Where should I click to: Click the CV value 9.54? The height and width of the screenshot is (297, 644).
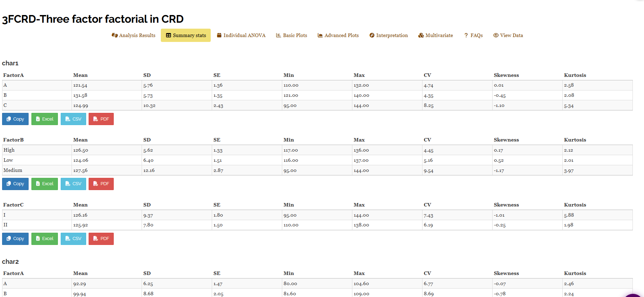428,171
